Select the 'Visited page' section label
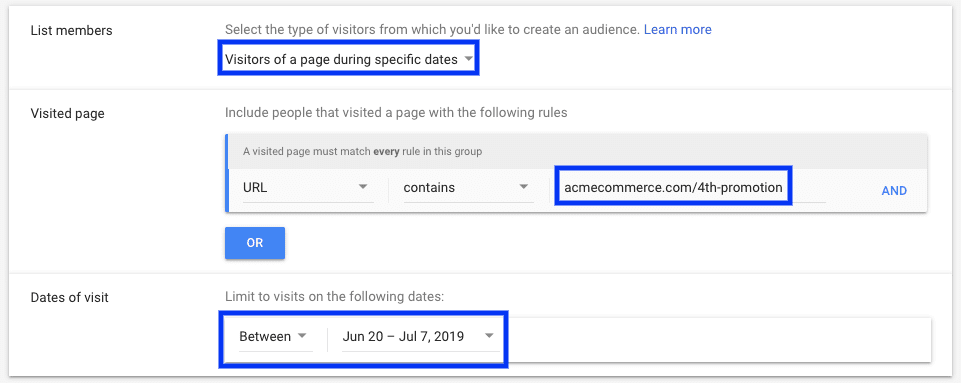Image resolution: width=961 pixels, height=383 pixels. coord(67,113)
